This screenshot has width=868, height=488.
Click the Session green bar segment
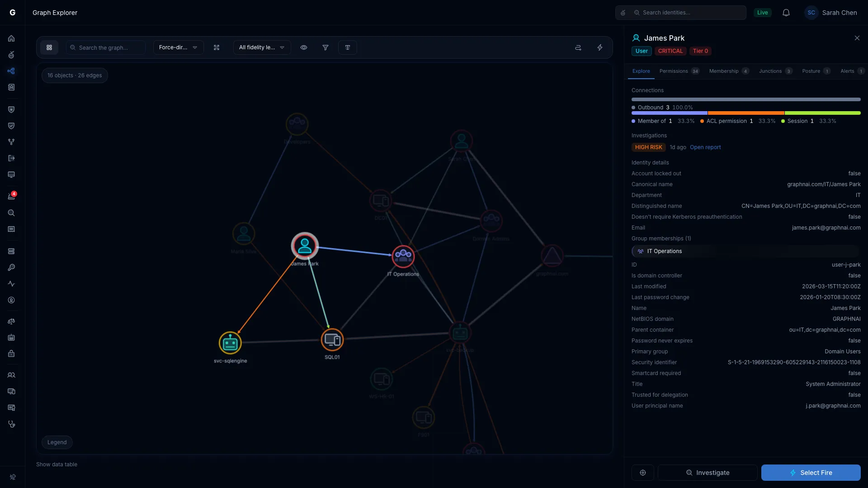[x=823, y=113]
